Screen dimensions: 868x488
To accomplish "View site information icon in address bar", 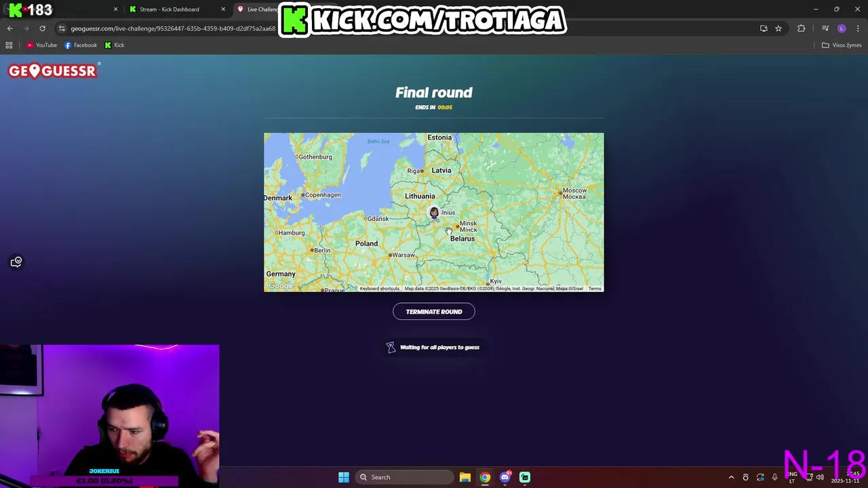I will 62,28.
